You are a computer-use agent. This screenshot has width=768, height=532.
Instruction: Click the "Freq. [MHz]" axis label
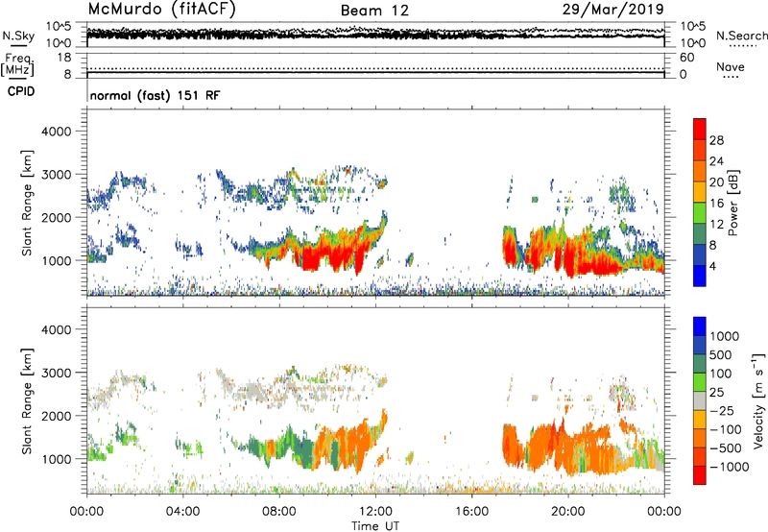click(17, 64)
